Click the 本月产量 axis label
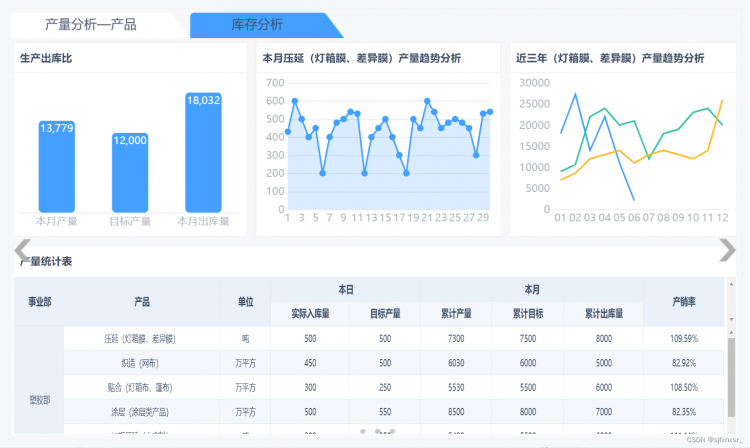Screen dimensions: 750x448 (x=56, y=221)
